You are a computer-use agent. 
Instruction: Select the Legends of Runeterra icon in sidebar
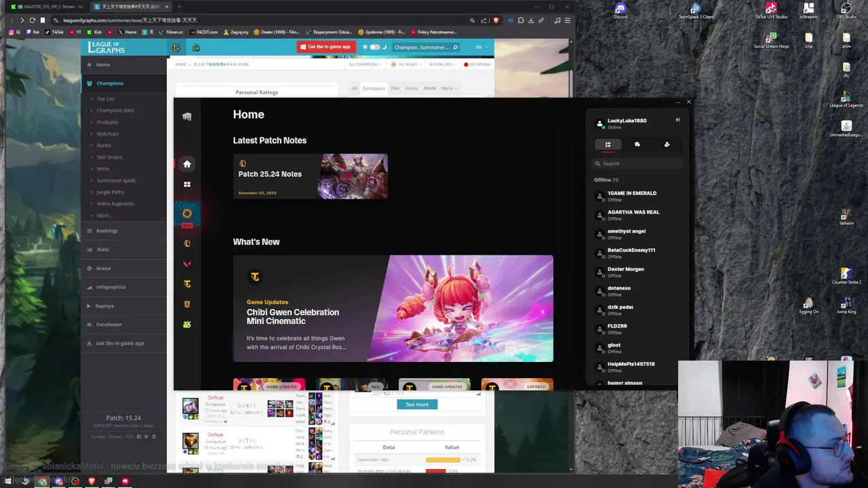[187, 304]
